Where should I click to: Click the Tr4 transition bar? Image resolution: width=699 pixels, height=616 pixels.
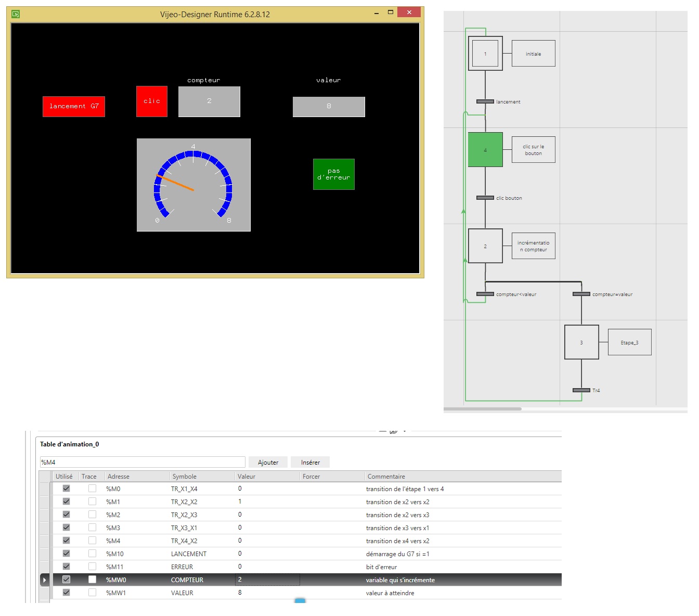(581, 390)
